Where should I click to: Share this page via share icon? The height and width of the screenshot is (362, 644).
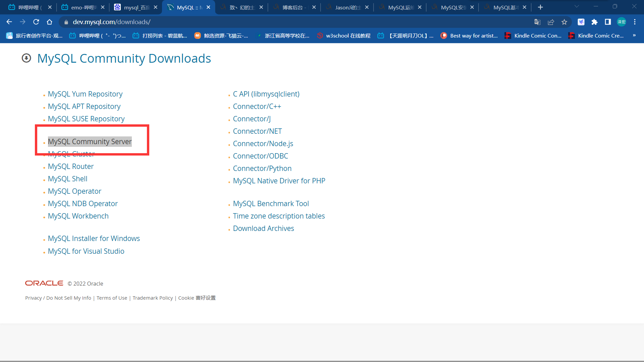click(x=551, y=22)
